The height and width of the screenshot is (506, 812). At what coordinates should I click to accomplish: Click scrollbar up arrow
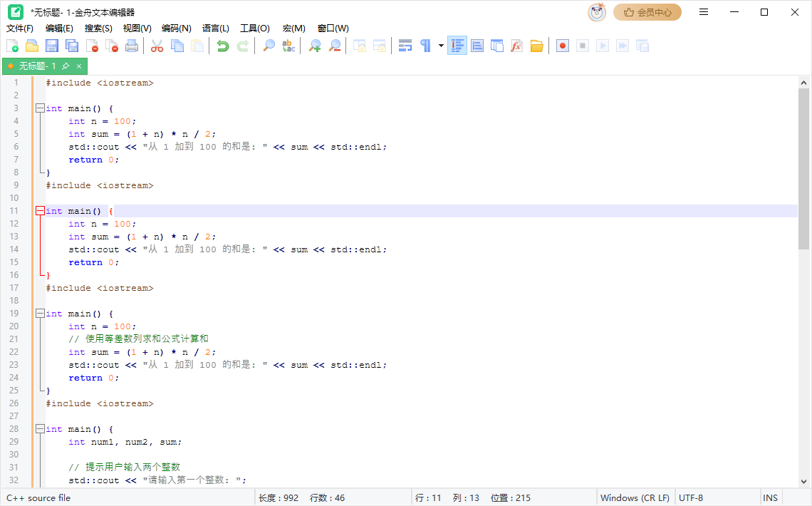pyautogui.click(x=803, y=83)
